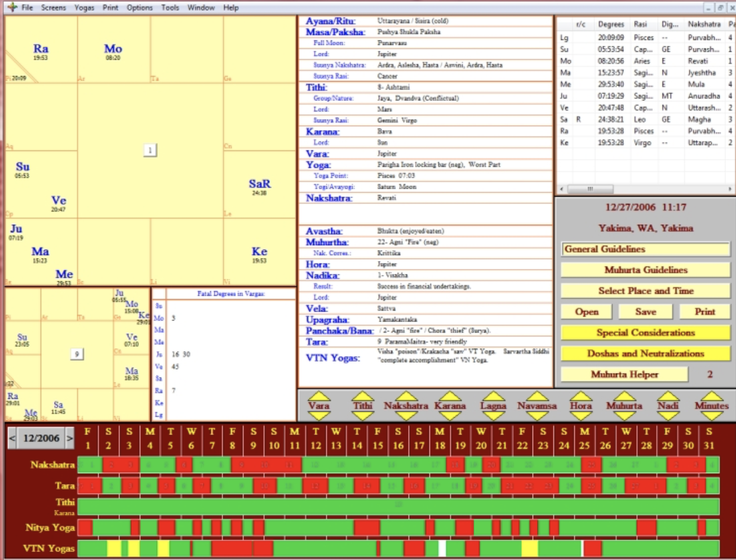The width and height of the screenshot is (736, 560).
Task: Click the 12/2006 month field
Action: tap(41, 438)
